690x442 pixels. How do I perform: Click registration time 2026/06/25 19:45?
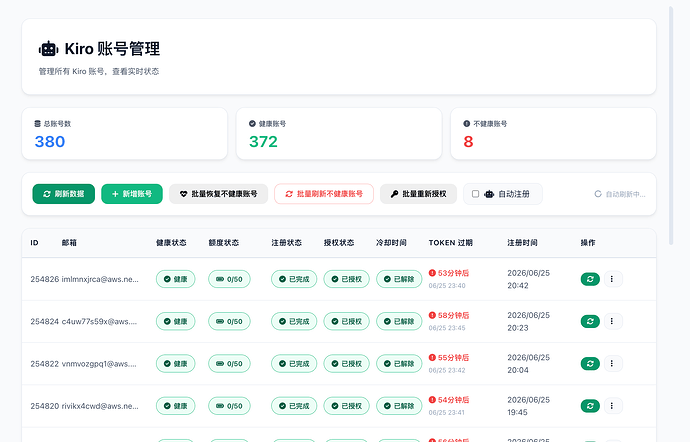pyautogui.click(x=529, y=406)
